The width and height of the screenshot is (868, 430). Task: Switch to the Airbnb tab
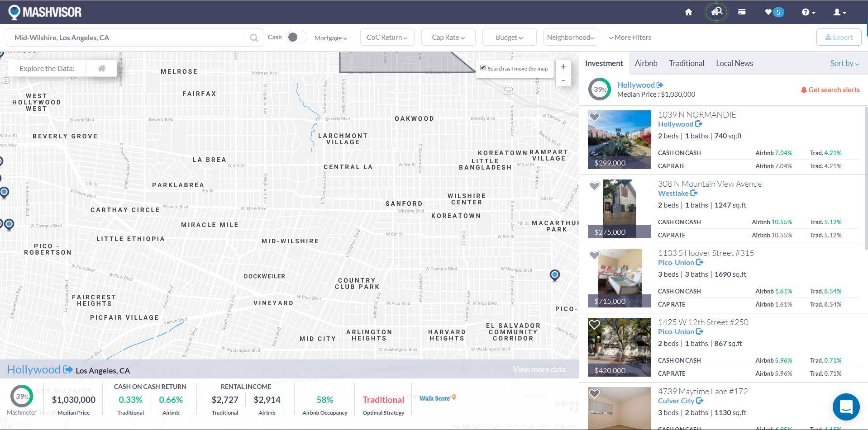point(646,64)
